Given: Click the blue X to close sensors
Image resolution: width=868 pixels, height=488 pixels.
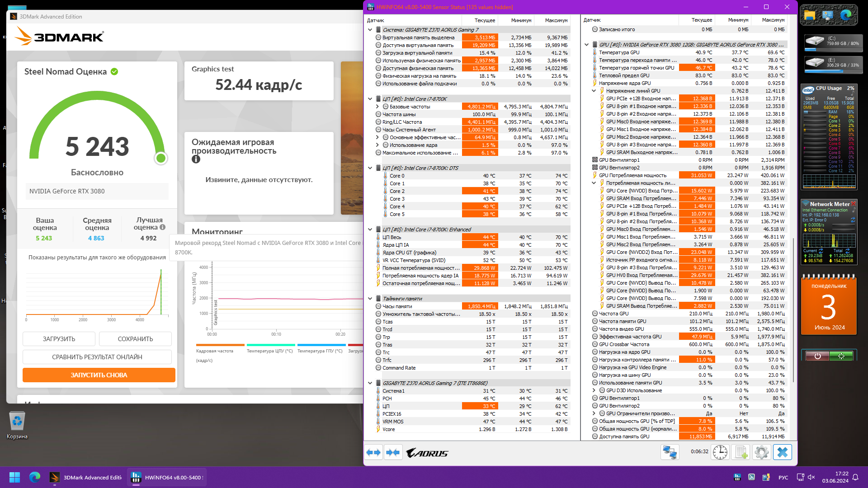Looking at the screenshot, I should (783, 452).
